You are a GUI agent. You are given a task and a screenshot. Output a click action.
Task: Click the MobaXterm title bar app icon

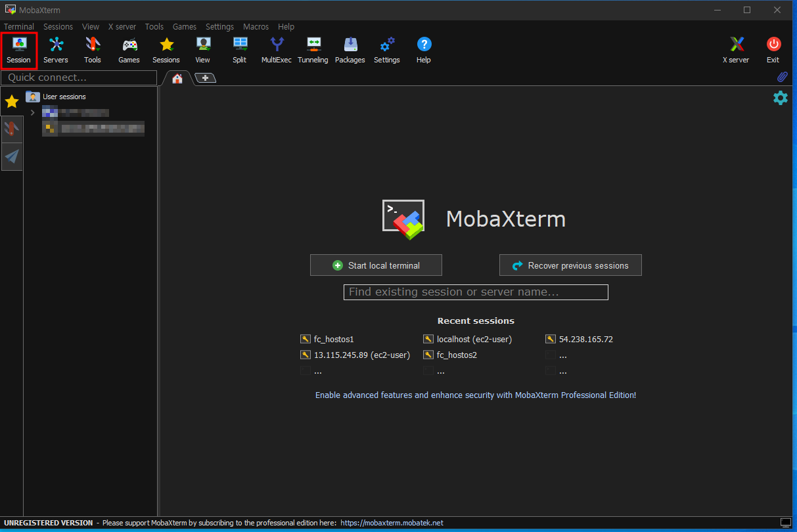(x=11, y=9)
